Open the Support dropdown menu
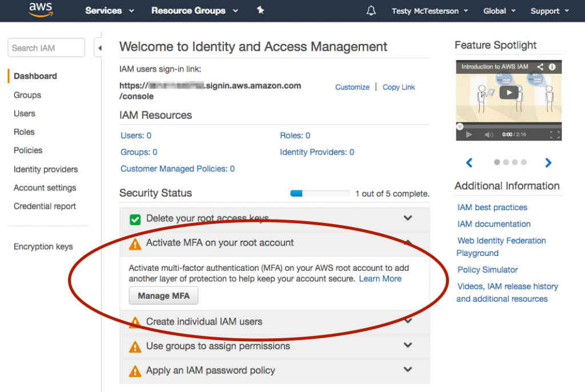Image resolution: width=585 pixels, height=392 pixels. click(x=550, y=11)
